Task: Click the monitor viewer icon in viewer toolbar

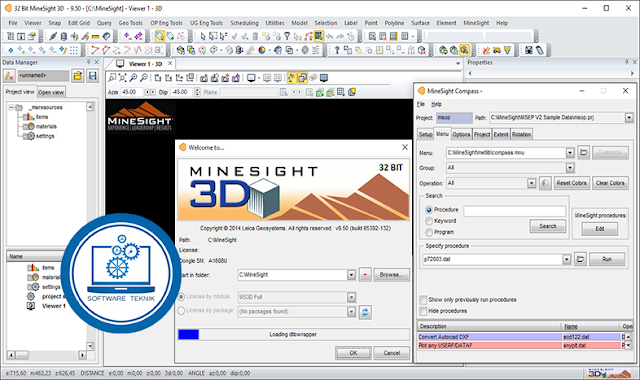Action: pos(251,78)
